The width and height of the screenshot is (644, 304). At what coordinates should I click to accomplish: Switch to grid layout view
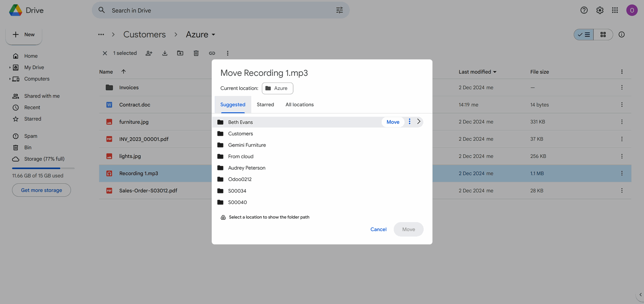pyautogui.click(x=603, y=35)
